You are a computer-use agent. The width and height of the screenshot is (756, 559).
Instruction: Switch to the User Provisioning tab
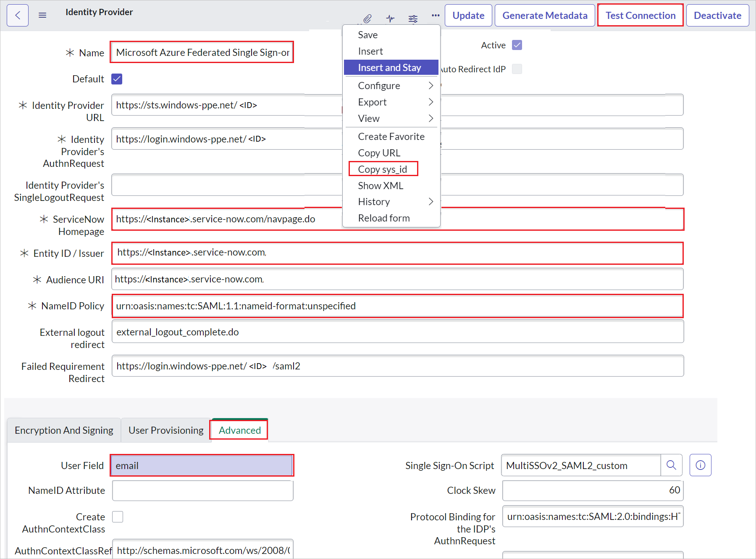click(165, 430)
